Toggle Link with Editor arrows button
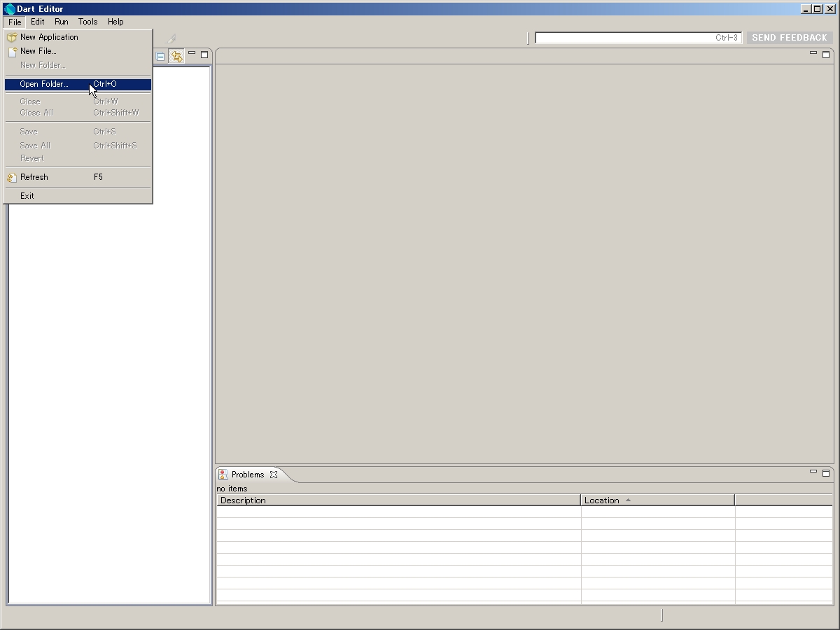Screen dimensions: 840x630 tap(176, 57)
